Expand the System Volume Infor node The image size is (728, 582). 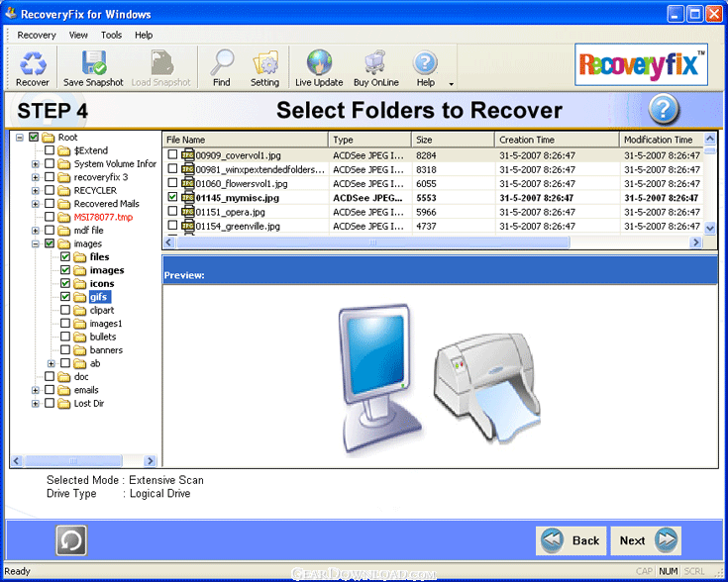click(x=36, y=164)
